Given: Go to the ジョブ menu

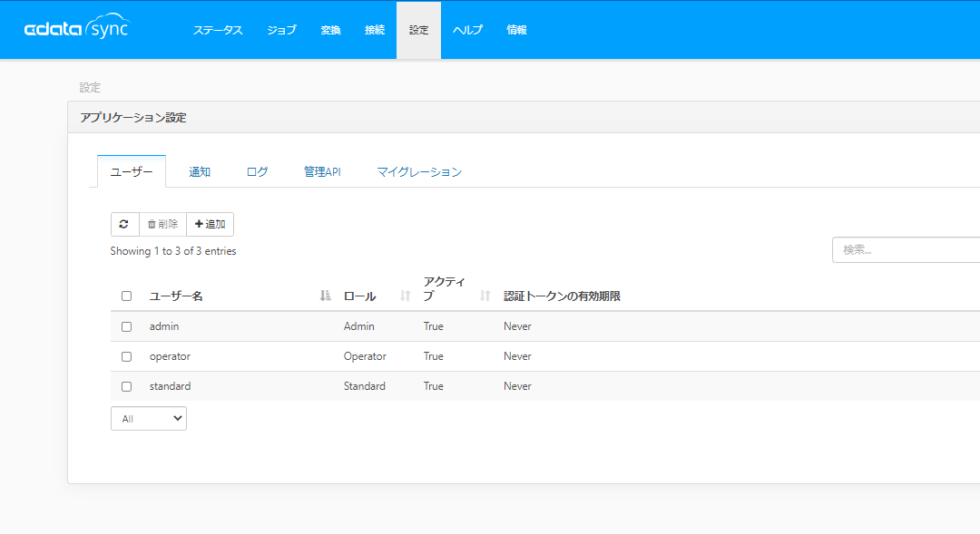Looking at the screenshot, I should pyautogui.click(x=281, y=30).
